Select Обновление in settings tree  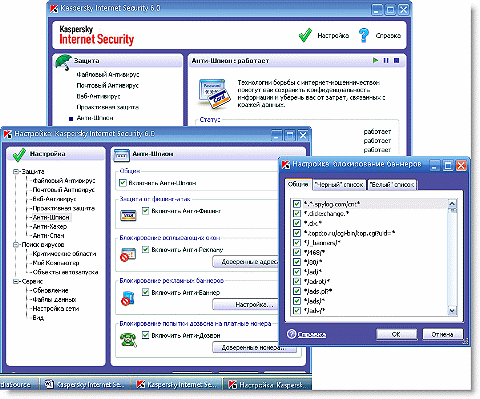tap(50, 290)
